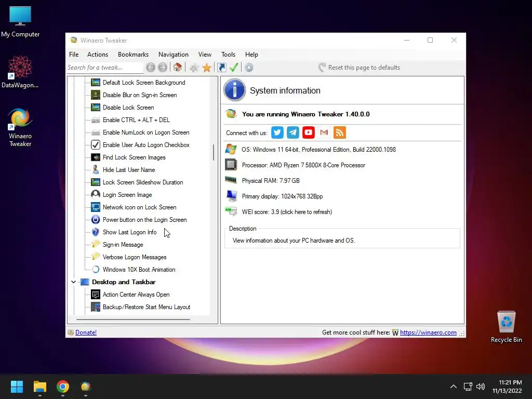Select Power button on the Login Screen

[144, 220]
